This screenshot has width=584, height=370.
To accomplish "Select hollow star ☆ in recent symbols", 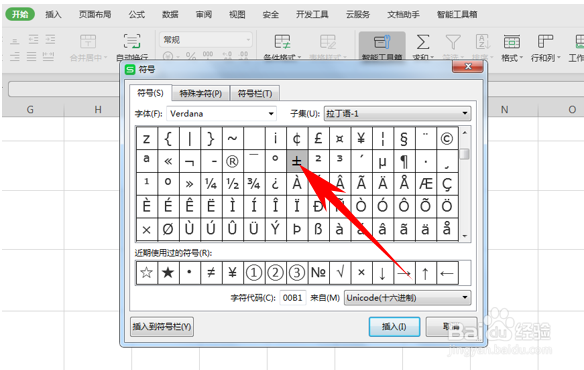I will 146,273.
